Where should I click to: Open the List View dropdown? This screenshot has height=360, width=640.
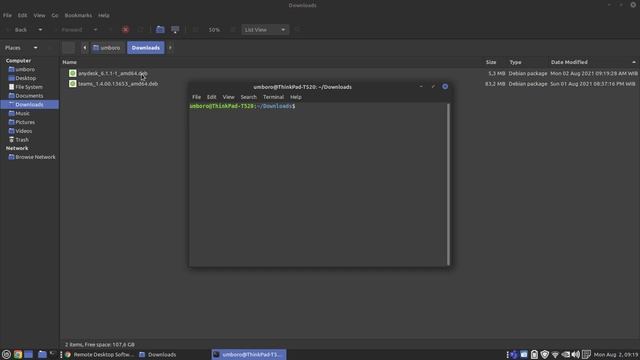point(265,30)
